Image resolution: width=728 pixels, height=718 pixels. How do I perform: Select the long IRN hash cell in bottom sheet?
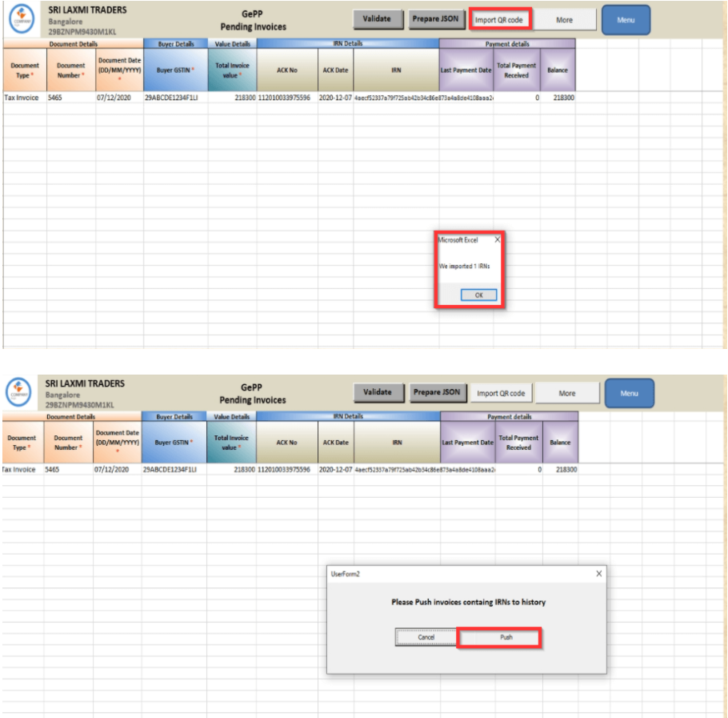point(425,470)
